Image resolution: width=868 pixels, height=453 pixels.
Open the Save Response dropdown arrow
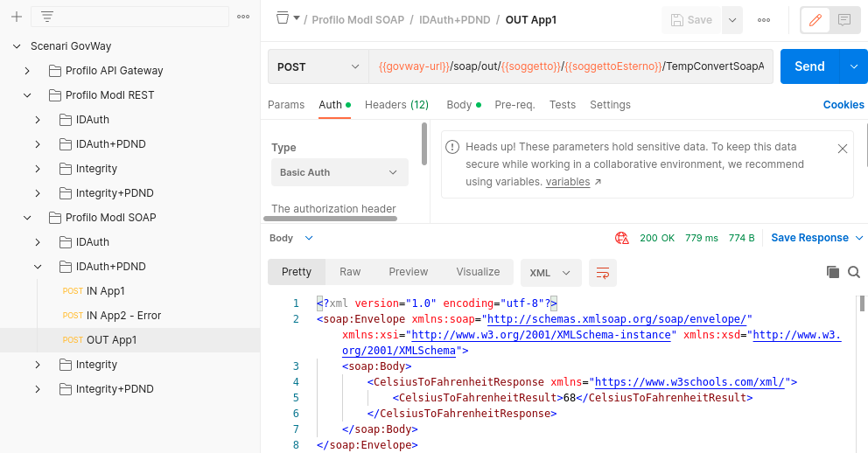coord(859,238)
